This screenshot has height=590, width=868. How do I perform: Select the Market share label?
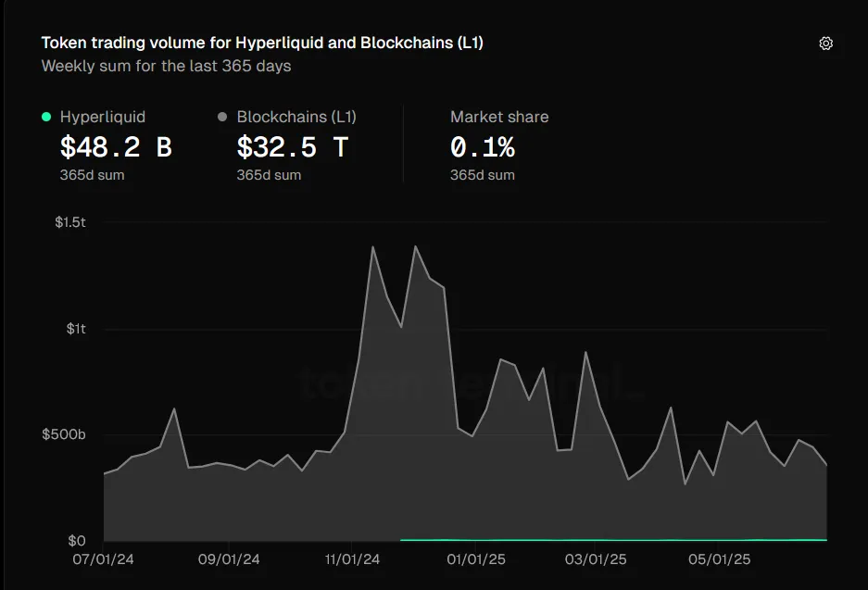pos(499,117)
